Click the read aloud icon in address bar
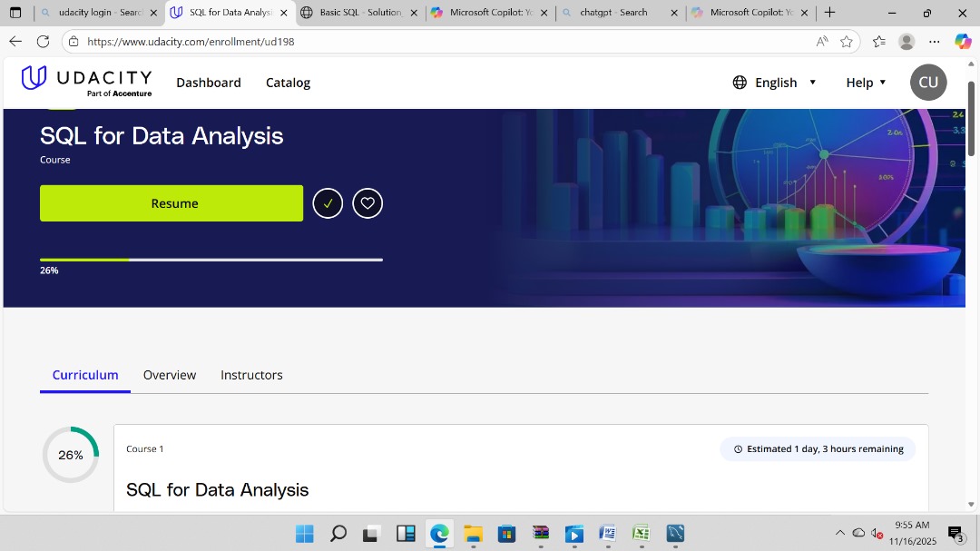Image resolution: width=980 pixels, height=551 pixels. 821,42
